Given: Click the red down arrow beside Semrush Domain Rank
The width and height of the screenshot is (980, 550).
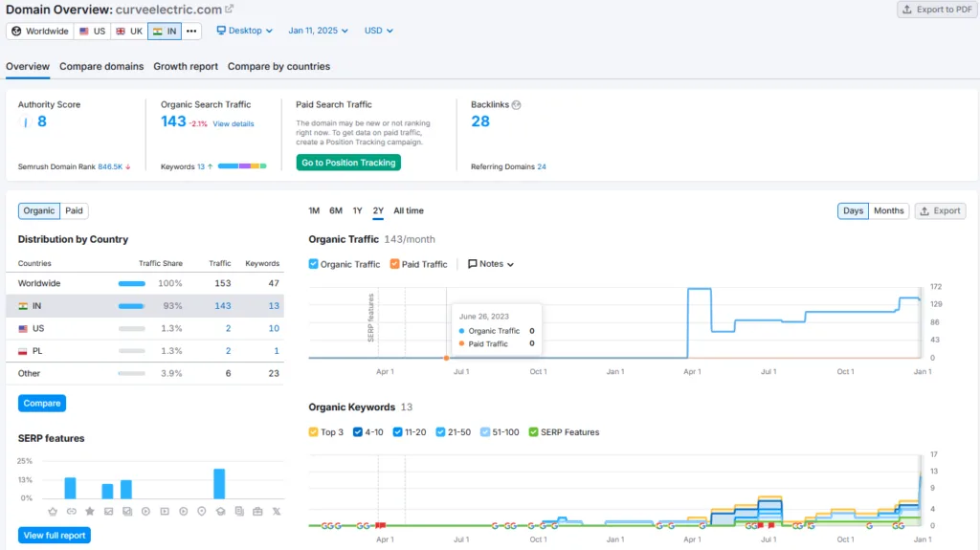Looking at the screenshot, I should pos(128,166).
